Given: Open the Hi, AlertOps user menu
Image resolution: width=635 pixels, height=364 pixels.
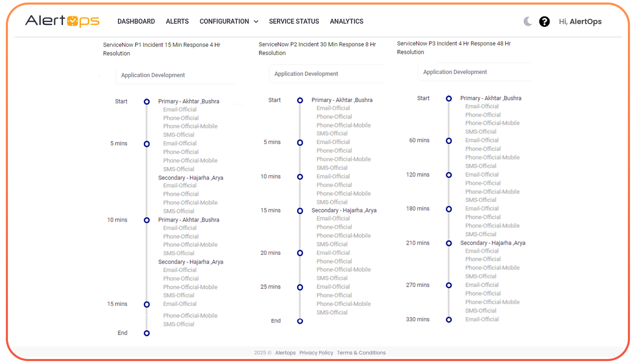Looking at the screenshot, I should [x=580, y=21].
